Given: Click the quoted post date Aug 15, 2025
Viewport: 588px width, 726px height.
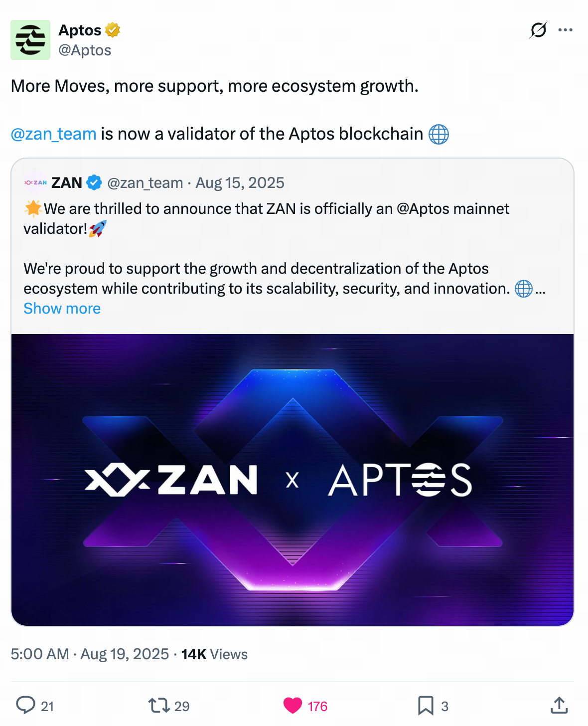Looking at the screenshot, I should (240, 183).
